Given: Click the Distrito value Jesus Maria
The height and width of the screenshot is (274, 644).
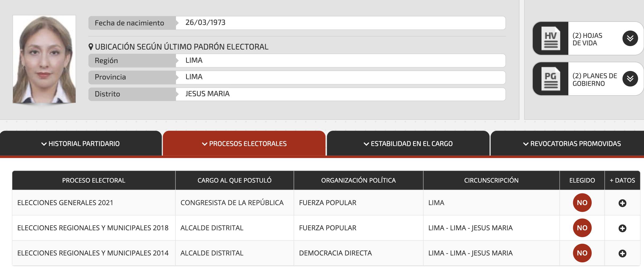Looking at the screenshot, I should (207, 94).
